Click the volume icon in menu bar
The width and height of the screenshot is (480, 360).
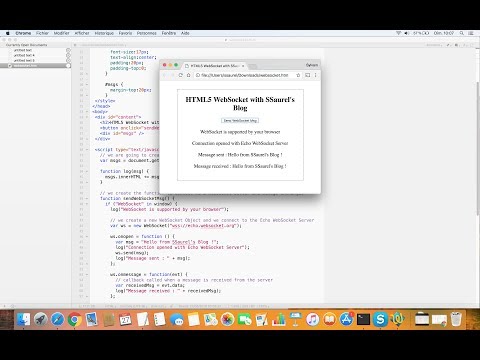407,33
